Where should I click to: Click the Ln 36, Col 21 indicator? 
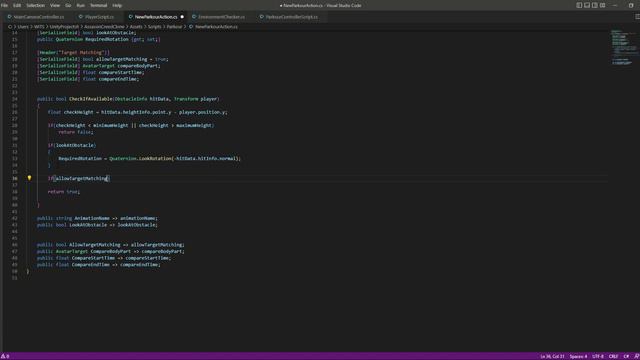(x=552, y=356)
